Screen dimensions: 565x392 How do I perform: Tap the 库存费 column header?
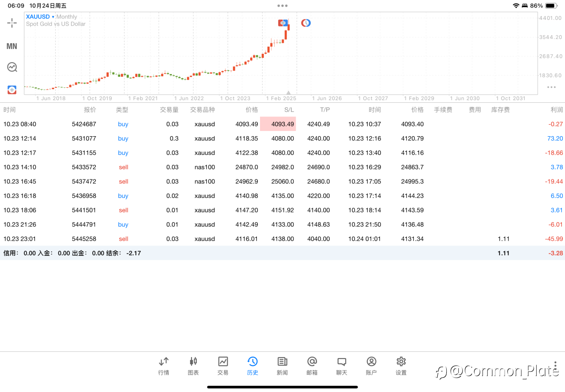coord(501,110)
